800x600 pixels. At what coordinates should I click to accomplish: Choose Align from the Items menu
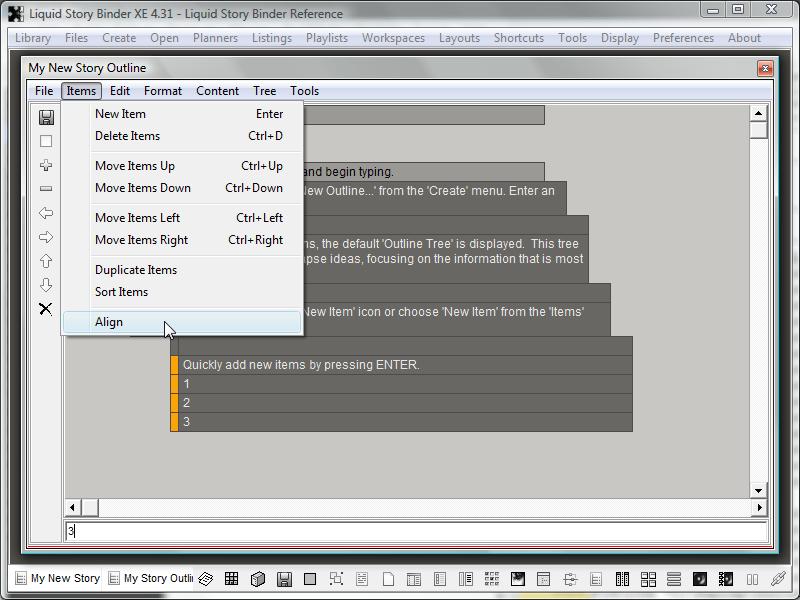tap(109, 322)
